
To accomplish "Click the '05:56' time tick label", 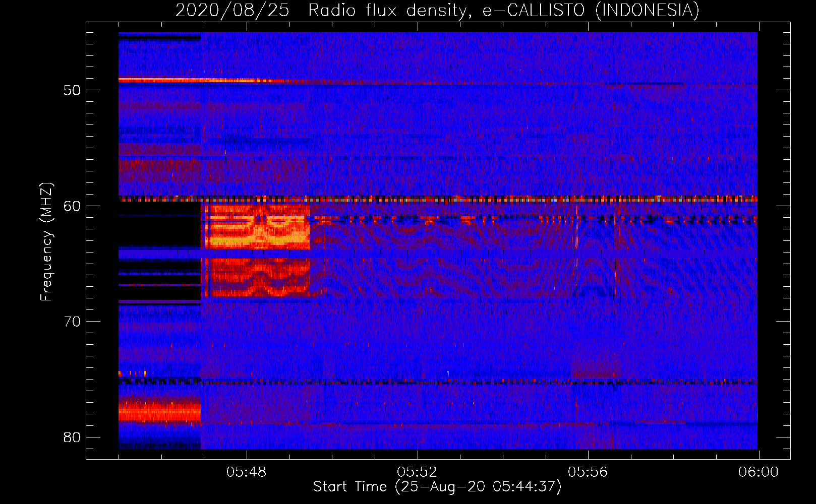I will tap(588, 472).
